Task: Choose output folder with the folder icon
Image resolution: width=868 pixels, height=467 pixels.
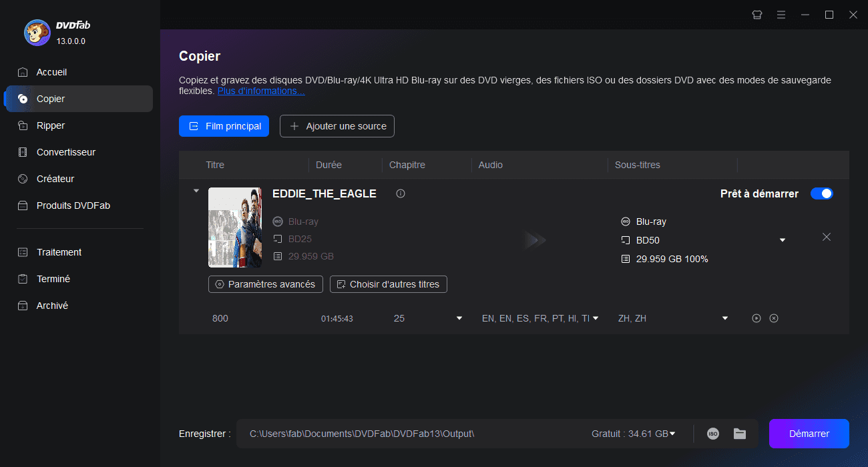Action: (740, 434)
